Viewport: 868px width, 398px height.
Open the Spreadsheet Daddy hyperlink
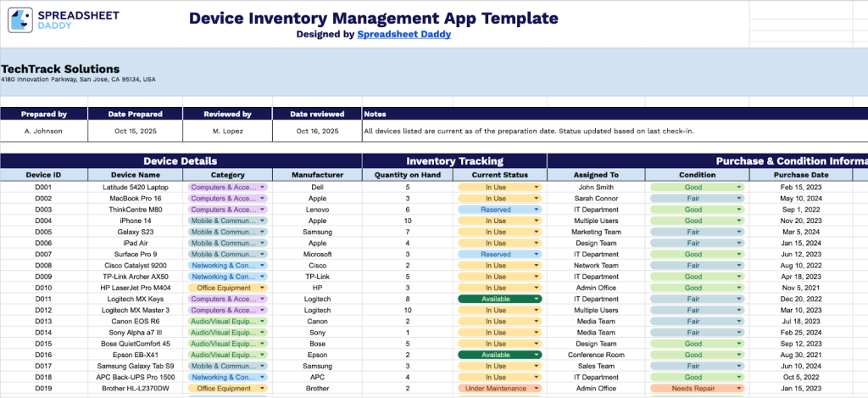click(405, 35)
